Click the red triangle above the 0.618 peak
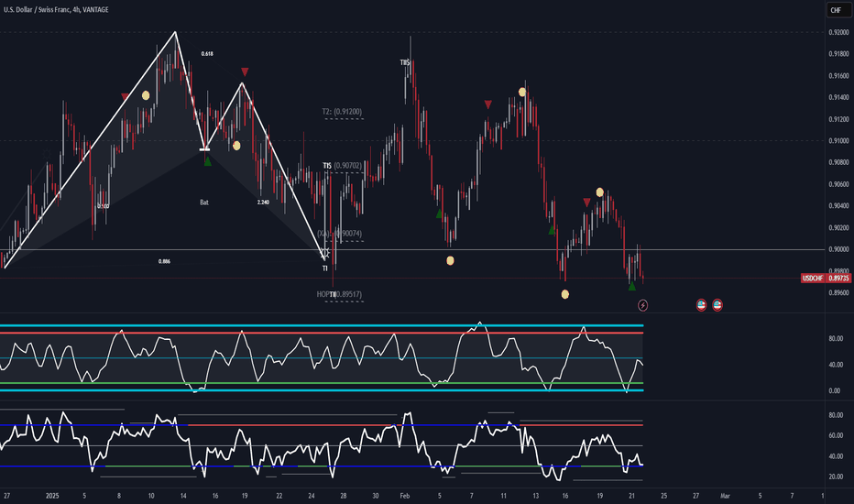This screenshot has width=854, height=504. coord(245,71)
